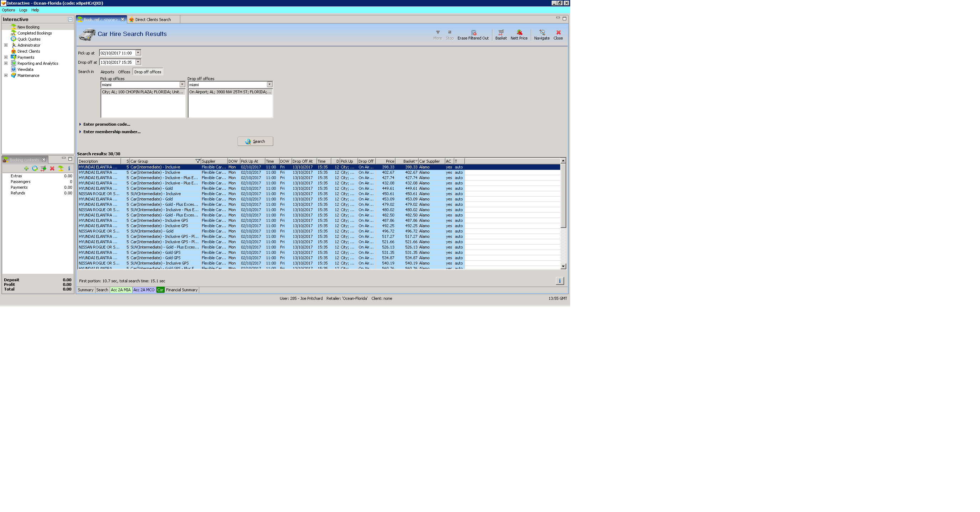Click the shopping cart arrow icon in Booking contents
The image size is (980, 512).
[43, 168]
